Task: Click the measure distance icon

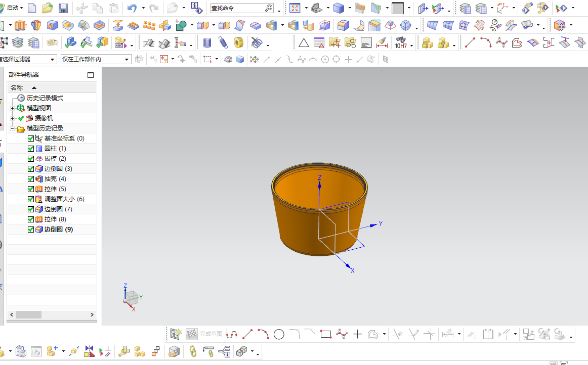Action: click(382, 43)
